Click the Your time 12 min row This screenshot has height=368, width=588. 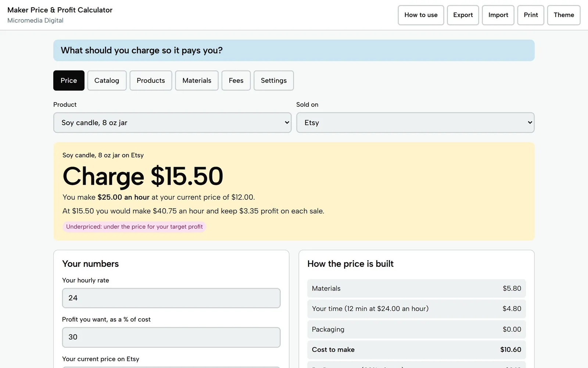[416, 309]
